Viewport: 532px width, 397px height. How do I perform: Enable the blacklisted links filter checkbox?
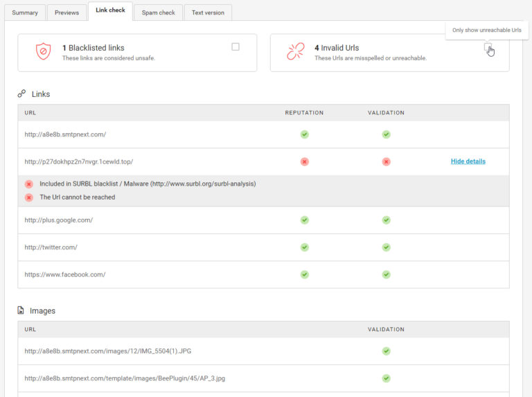236,47
